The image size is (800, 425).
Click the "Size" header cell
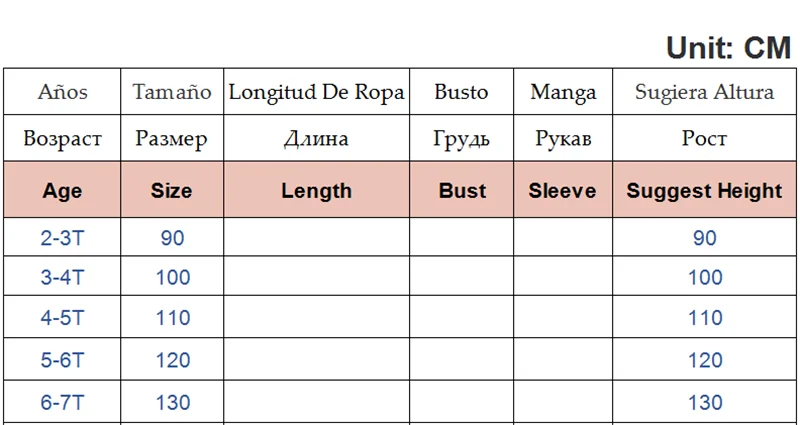[171, 190]
